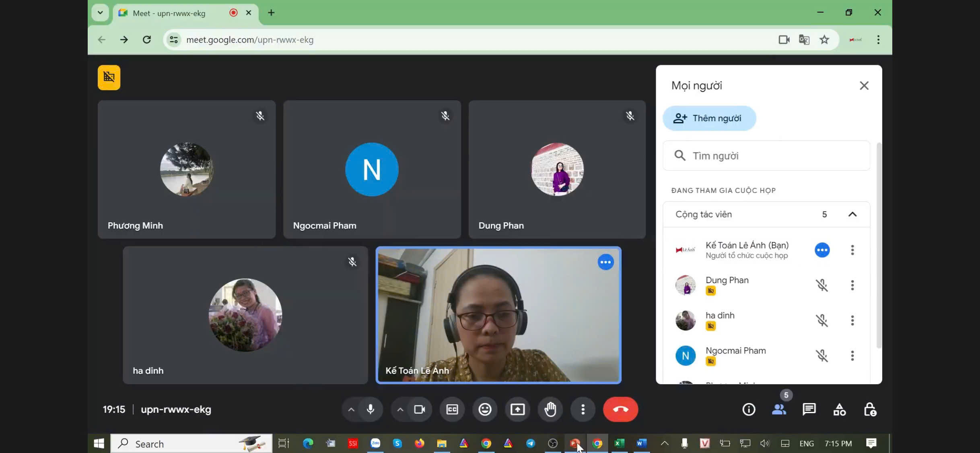Viewport: 980px width, 453px height.
Task: Click the options dots on Kế Toán Lê Ánh tile
Action: click(605, 262)
